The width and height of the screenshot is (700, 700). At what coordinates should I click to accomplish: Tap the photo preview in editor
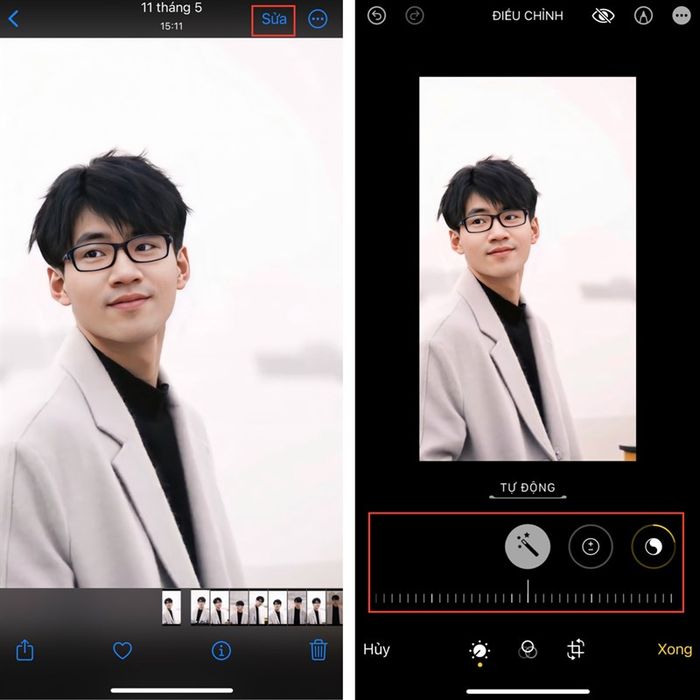click(528, 269)
